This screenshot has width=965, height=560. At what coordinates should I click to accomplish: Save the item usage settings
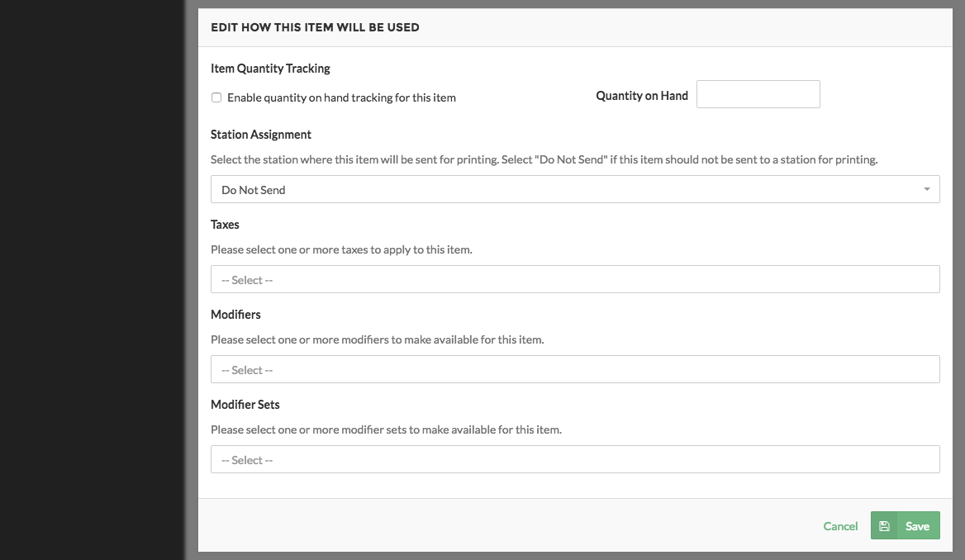coord(906,525)
